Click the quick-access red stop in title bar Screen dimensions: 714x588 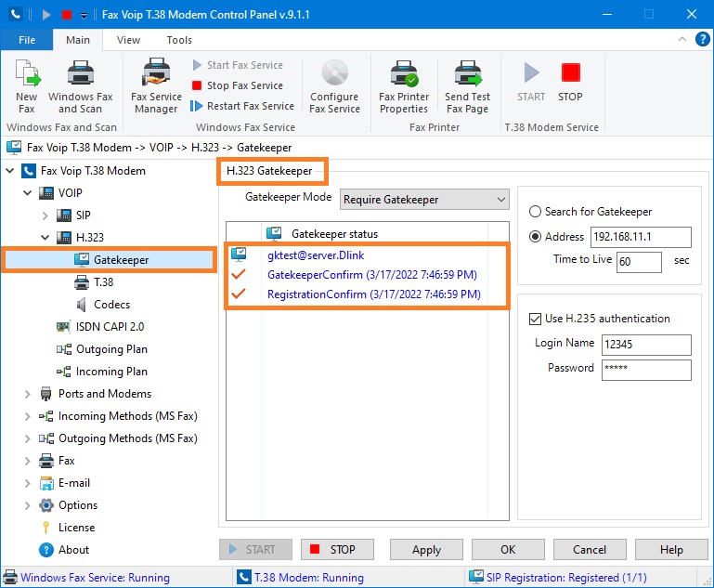pyautogui.click(x=67, y=15)
